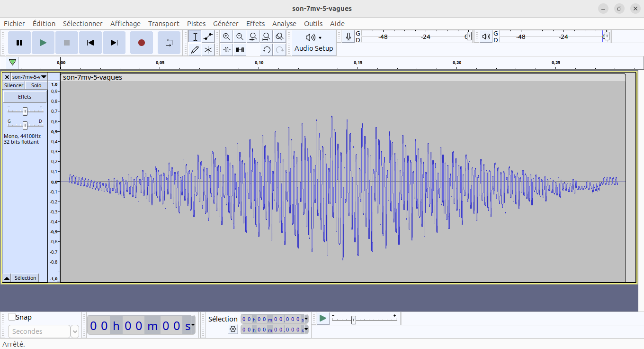Expand the Secondes snap unit combo box
644x349 pixels.
coord(75,331)
